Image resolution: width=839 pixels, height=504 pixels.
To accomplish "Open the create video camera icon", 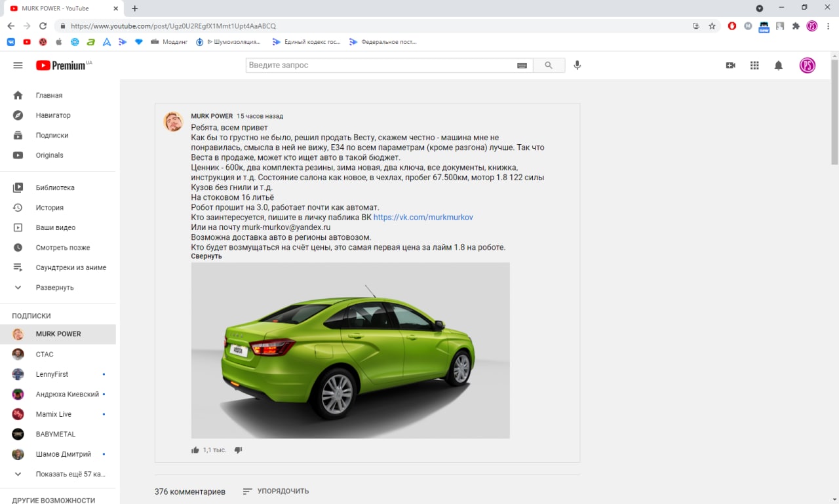I will 731,66.
